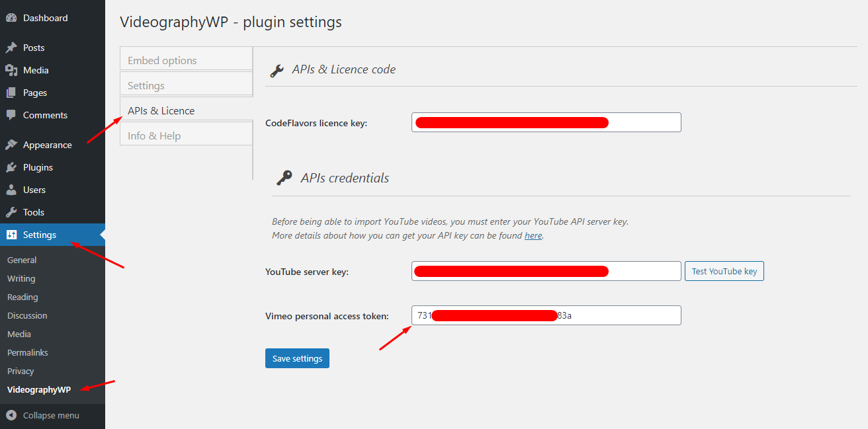Click the 'YouTube server key:' label
The image size is (868, 429).
click(x=307, y=272)
